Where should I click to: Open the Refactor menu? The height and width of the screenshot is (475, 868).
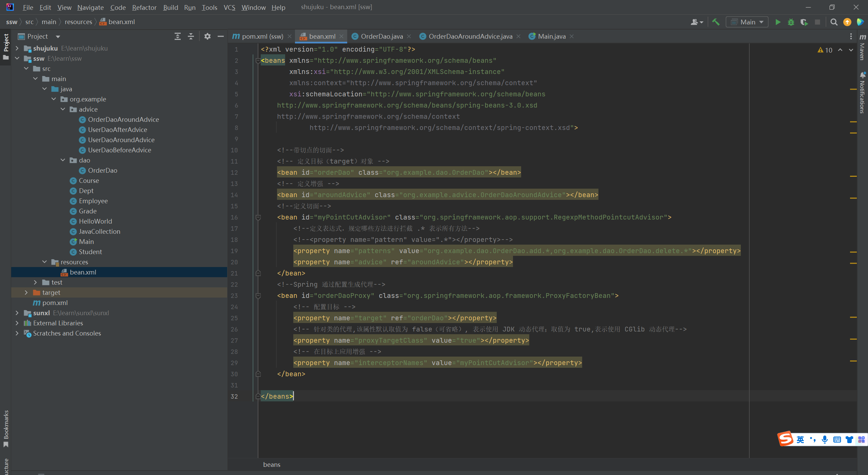[x=144, y=7]
